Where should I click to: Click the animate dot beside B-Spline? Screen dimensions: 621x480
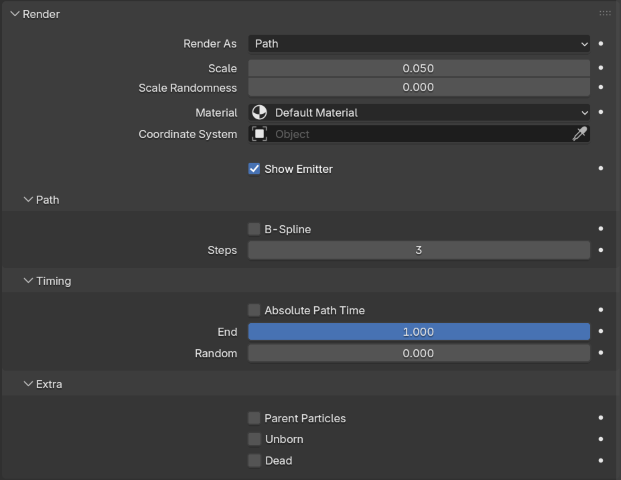pyautogui.click(x=601, y=229)
